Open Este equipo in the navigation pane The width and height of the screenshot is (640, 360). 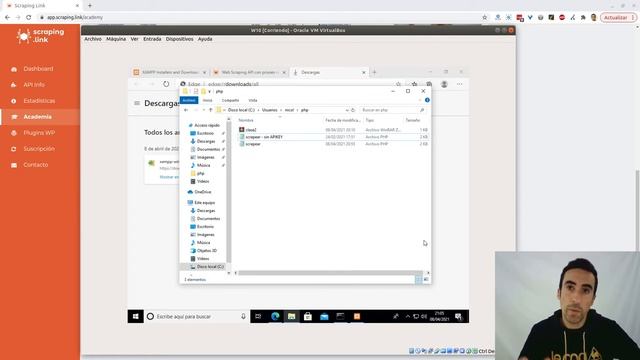[204, 202]
